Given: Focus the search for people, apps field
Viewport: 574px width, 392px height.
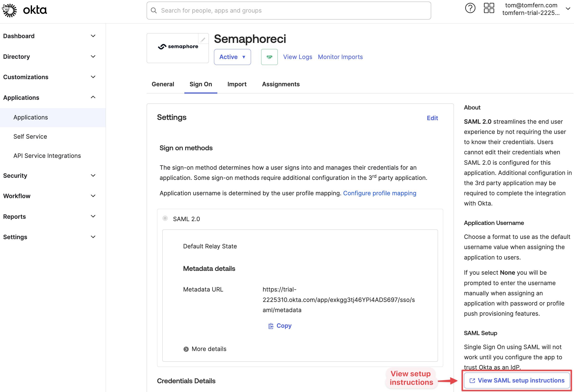Looking at the screenshot, I should [289, 11].
